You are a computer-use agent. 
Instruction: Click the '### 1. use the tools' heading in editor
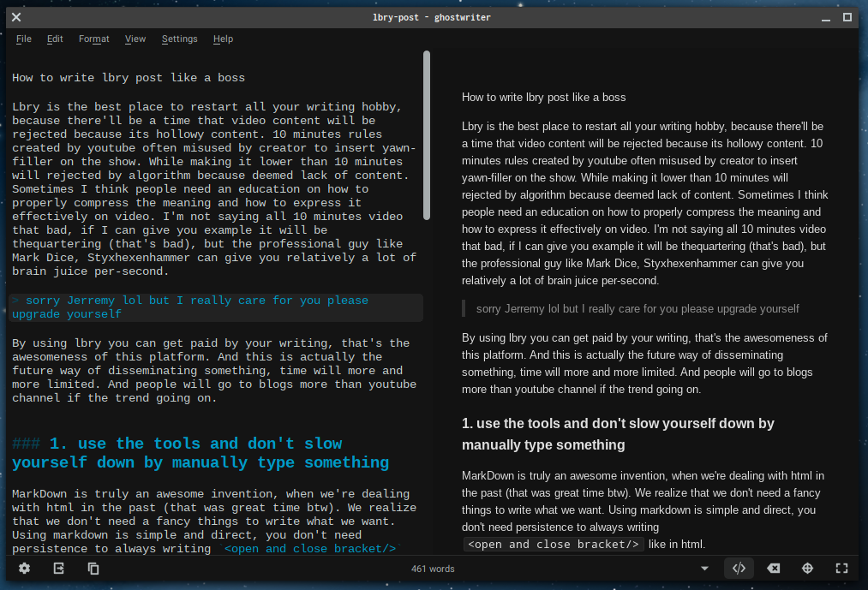pos(201,453)
